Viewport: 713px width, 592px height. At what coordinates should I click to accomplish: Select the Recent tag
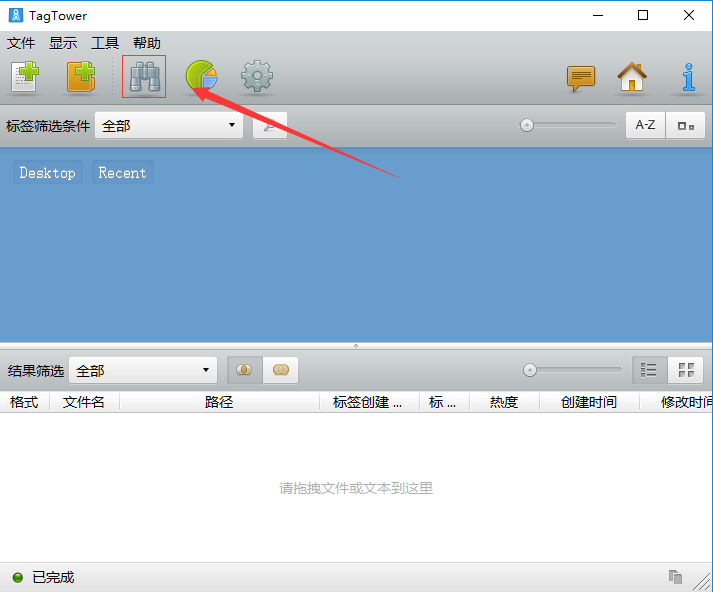[122, 172]
